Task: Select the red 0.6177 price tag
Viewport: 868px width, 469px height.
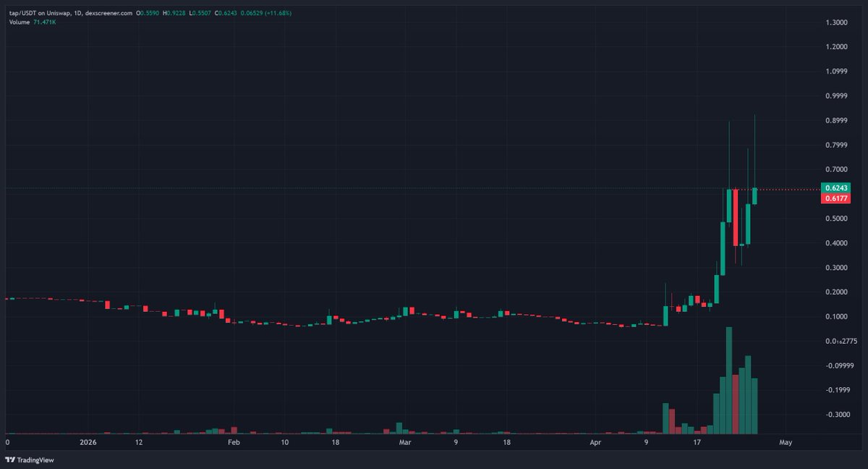Action: coord(836,198)
